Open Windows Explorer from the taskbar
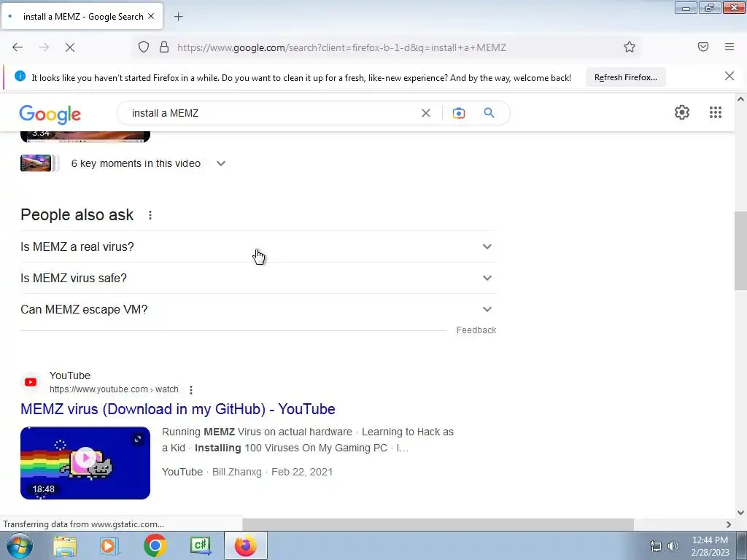 tap(65, 545)
